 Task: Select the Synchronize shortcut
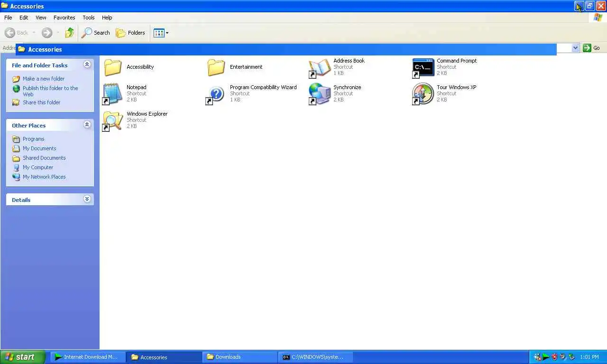pyautogui.click(x=335, y=94)
